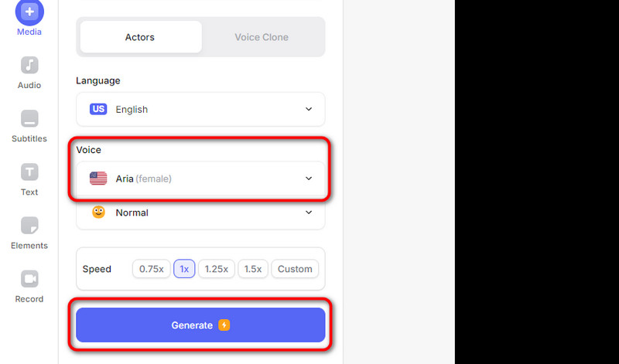
Task: Choose Custom speed setting
Action: 295,269
